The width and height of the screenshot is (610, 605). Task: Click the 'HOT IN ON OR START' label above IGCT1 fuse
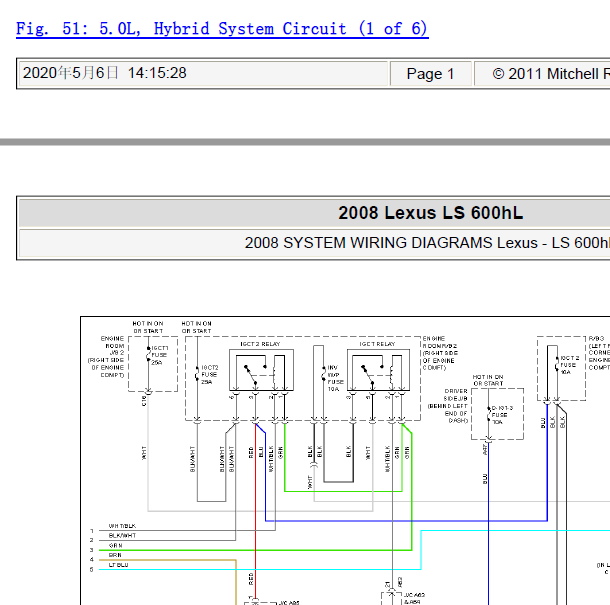pos(148,327)
